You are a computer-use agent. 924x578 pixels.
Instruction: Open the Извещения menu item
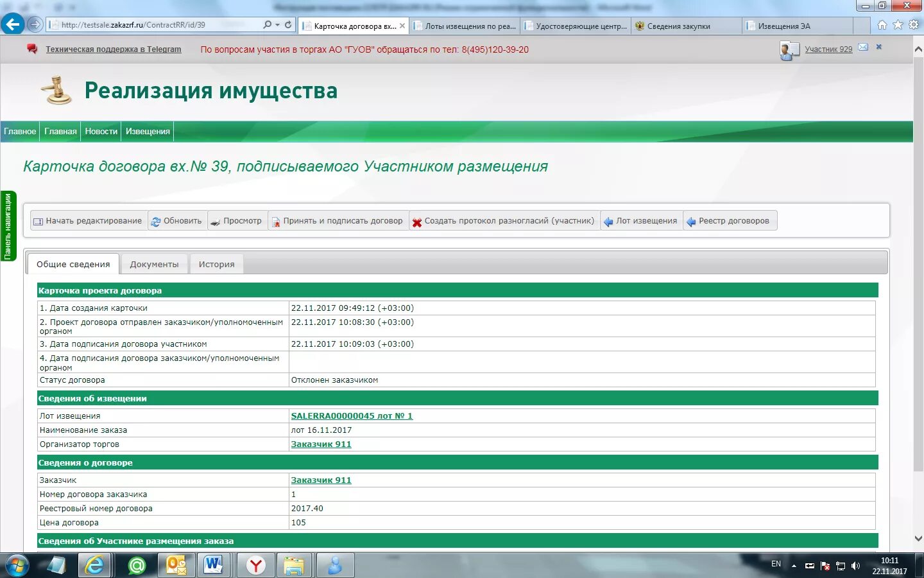coord(148,131)
